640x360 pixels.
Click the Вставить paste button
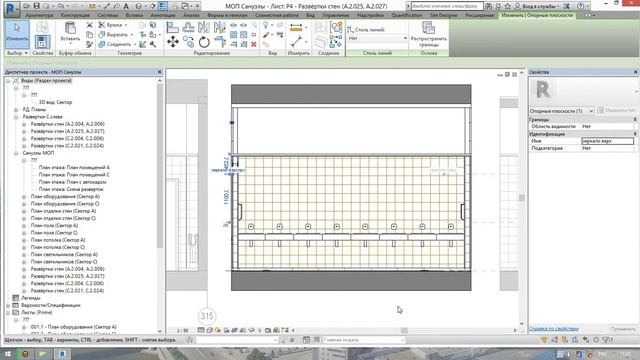coord(70,32)
